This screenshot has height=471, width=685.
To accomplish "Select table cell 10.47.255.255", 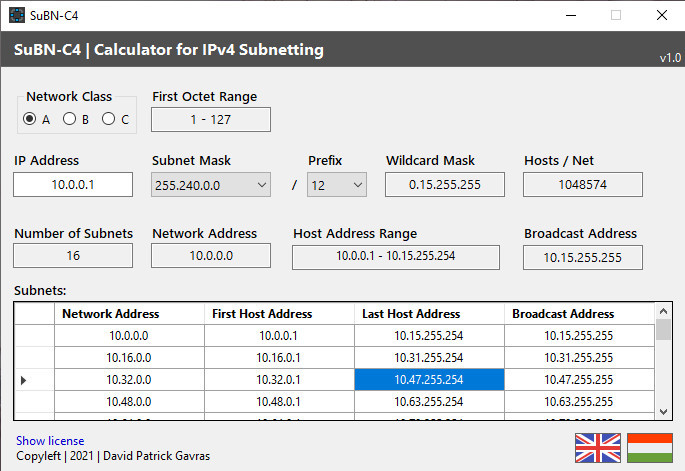I will pyautogui.click(x=579, y=380).
